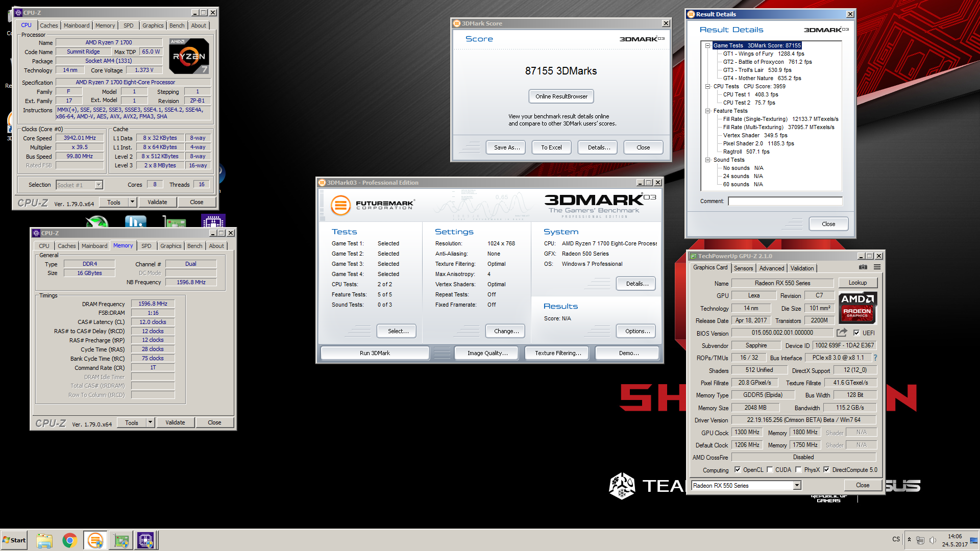
Task: Click the CPU-Z taskbar icon
Action: click(145, 540)
